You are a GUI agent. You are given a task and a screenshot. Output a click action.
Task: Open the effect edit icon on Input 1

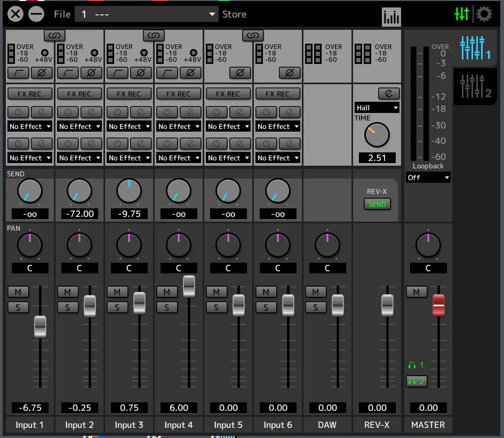point(42,112)
